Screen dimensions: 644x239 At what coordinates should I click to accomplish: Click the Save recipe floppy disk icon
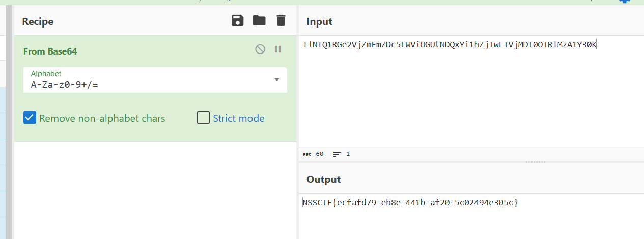[x=238, y=21]
